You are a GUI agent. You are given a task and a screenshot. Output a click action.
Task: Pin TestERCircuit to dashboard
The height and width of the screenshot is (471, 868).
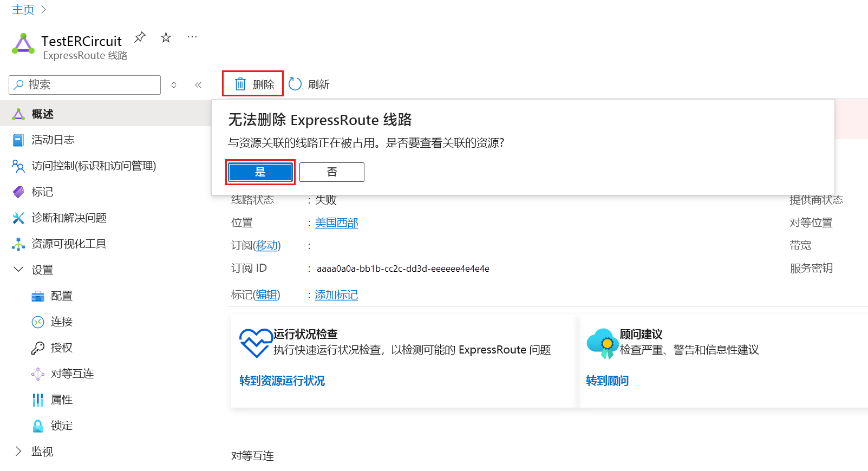pos(140,37)
